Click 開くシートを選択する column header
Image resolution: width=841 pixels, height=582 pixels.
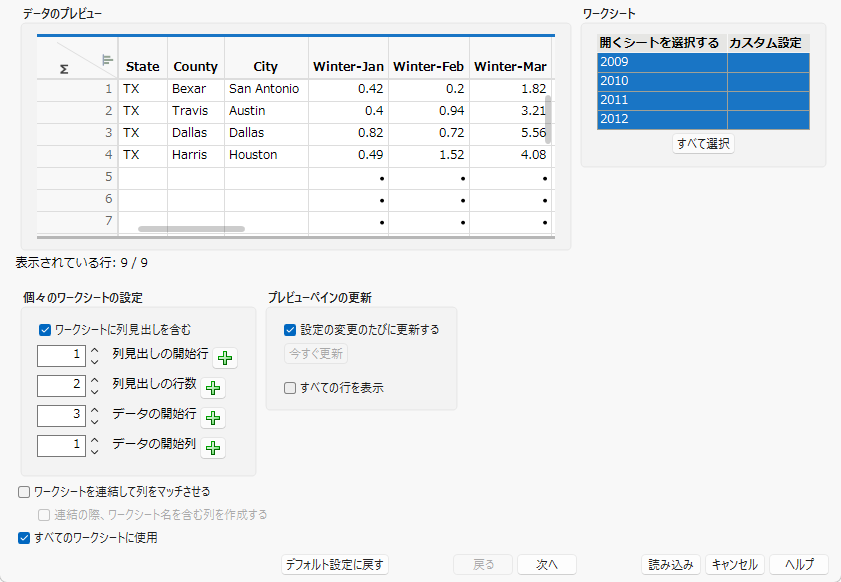click(662, 43)
